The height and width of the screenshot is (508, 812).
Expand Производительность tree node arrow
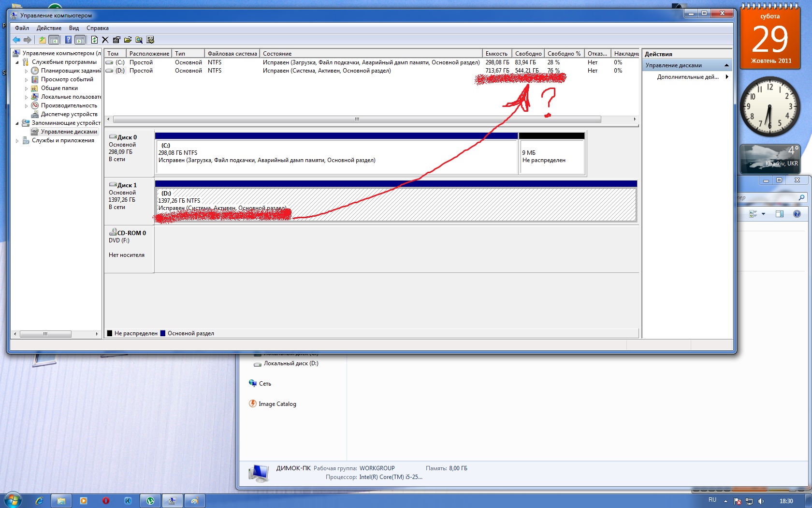(x=27, y=106)
